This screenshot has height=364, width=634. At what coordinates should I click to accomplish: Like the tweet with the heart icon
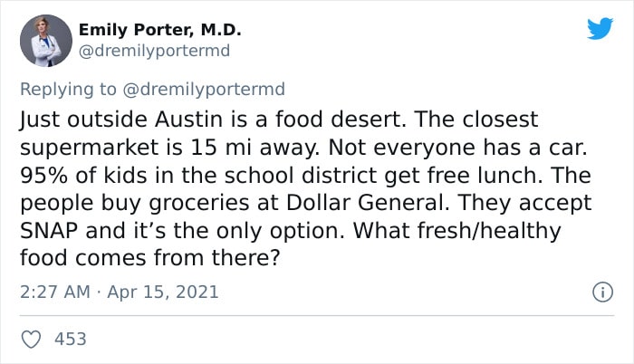[30, 339]
